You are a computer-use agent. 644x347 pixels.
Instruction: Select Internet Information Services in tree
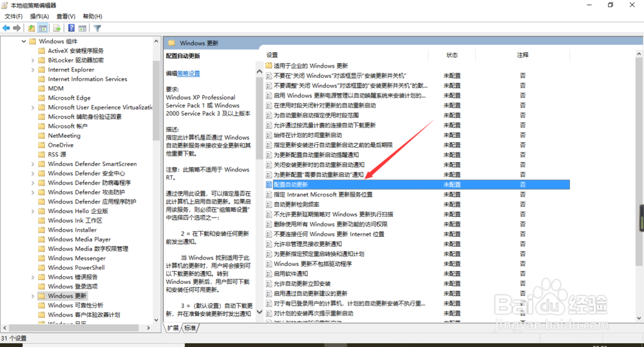pos(88,79)
